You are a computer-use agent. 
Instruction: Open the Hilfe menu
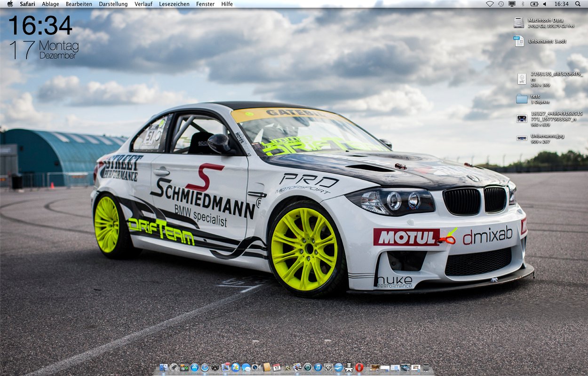227,4
